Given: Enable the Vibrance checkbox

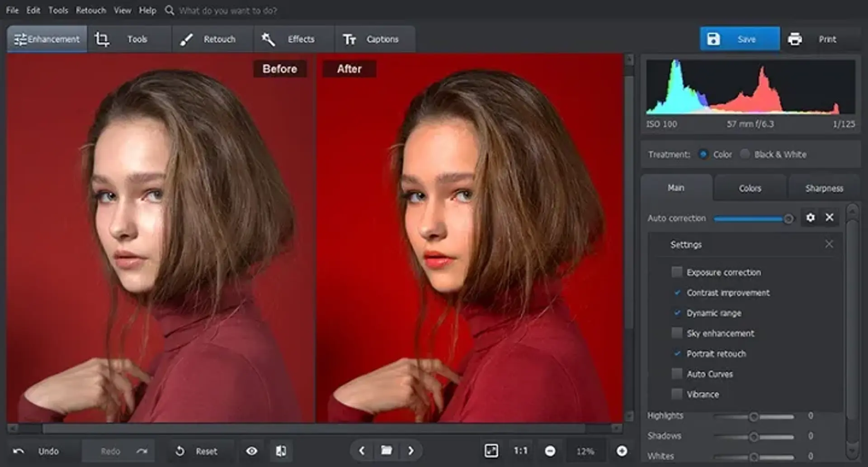Looking at the screenshot, I should (x=677, y=394).
